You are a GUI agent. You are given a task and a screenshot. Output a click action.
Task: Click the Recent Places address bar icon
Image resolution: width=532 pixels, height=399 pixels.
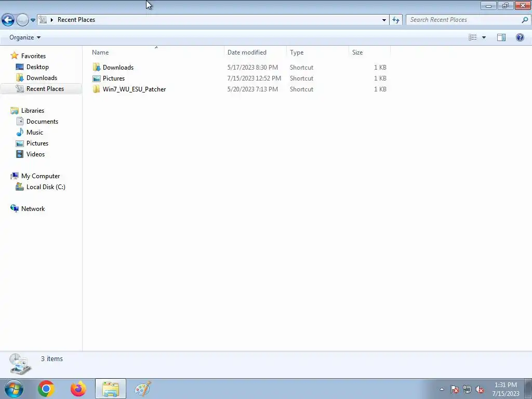pos(43,19)
